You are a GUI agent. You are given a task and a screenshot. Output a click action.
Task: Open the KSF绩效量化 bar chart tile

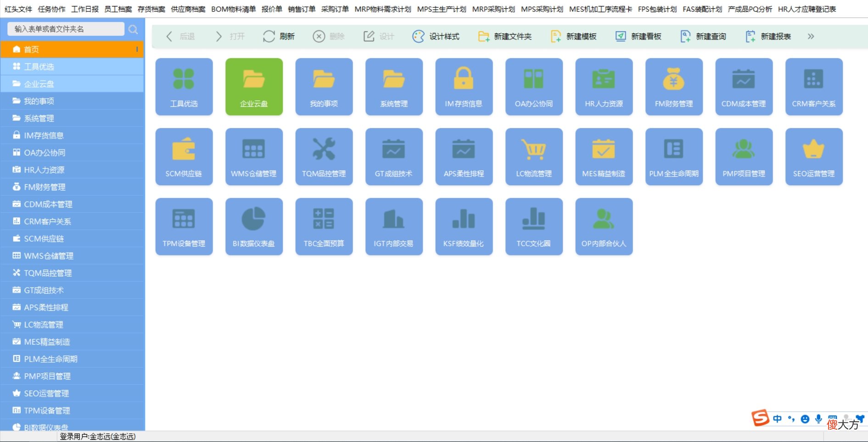click(464, 227)
